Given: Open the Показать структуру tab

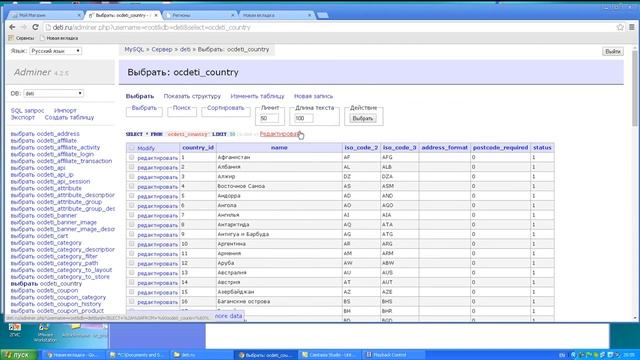Looking at the screenshot, I should pyautogui.click(x=192, y=96).
